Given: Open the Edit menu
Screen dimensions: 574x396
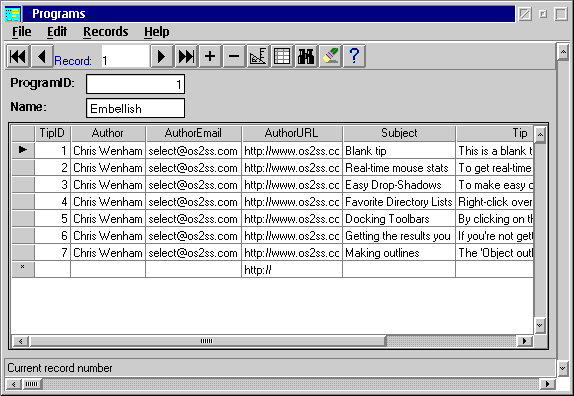Looking at the screenshot, I should [57, 32].
